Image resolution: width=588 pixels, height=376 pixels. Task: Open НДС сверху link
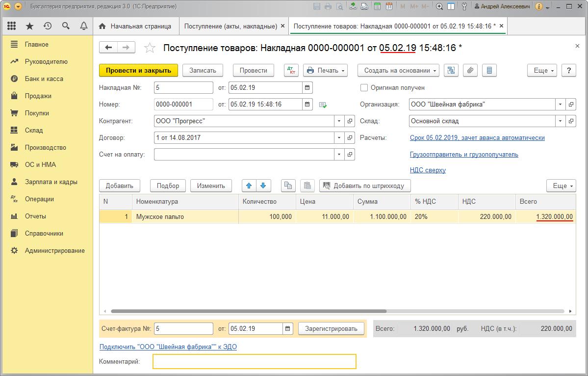[x=428, y=170]
